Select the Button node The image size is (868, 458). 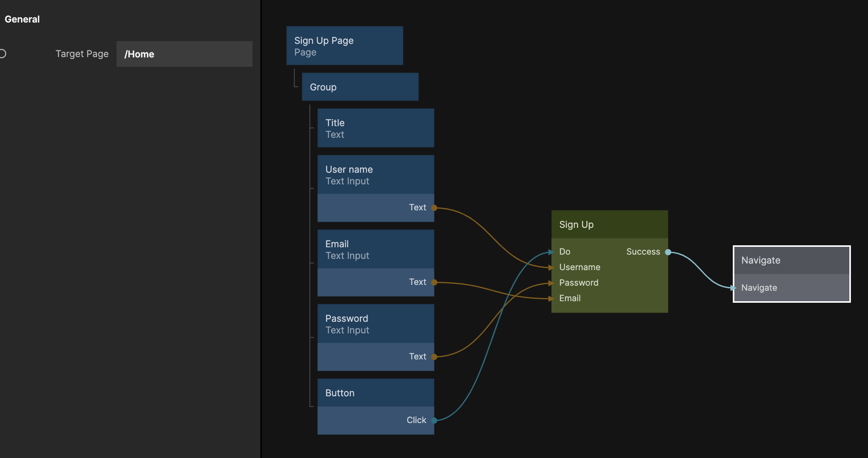375,393
